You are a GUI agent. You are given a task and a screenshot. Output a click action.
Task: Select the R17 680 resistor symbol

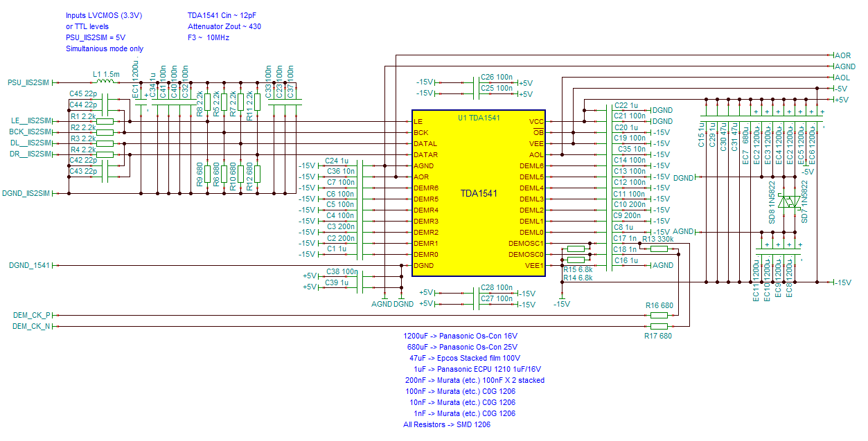[x=659, y=326]
